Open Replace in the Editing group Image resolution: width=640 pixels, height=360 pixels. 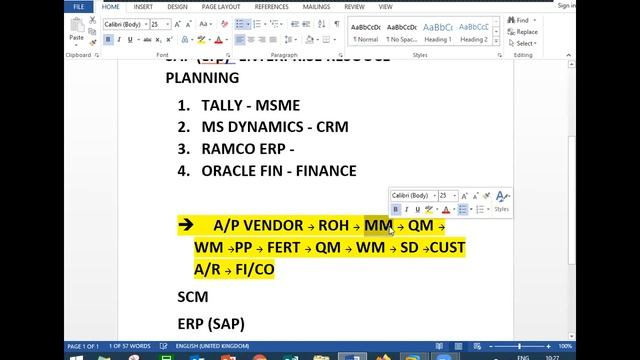pos(522,31)
